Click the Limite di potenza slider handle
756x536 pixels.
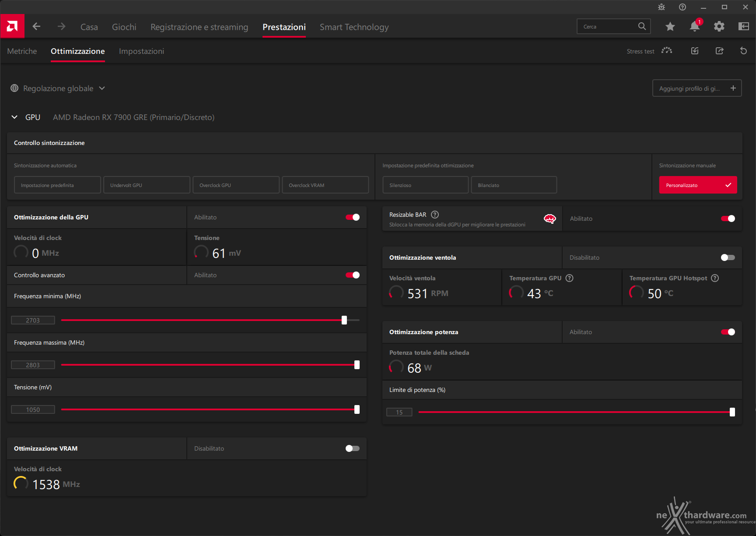[x=732, y=412]
